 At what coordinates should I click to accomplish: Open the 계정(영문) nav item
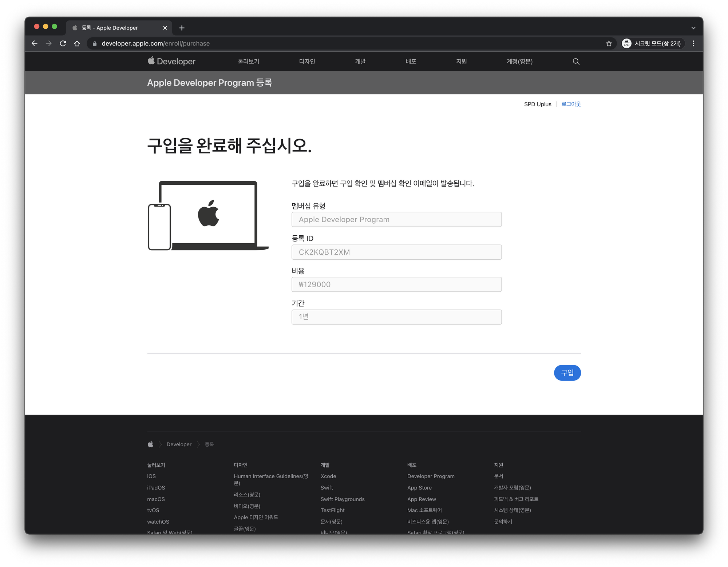click(x=519, y=61)
